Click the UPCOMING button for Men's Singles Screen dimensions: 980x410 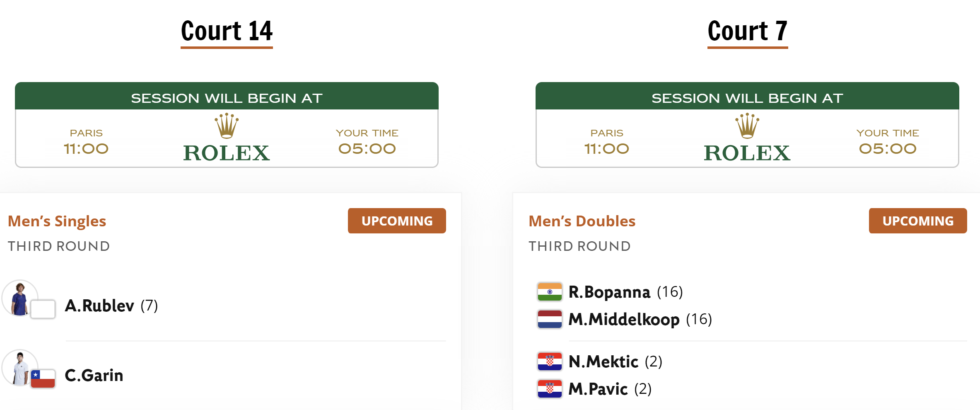(397, 221)
